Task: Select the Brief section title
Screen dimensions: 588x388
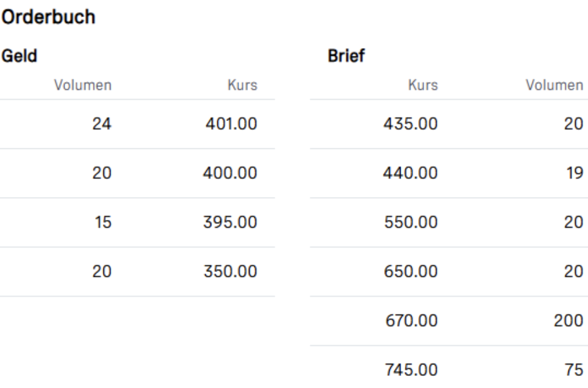Action: (346, 56)
